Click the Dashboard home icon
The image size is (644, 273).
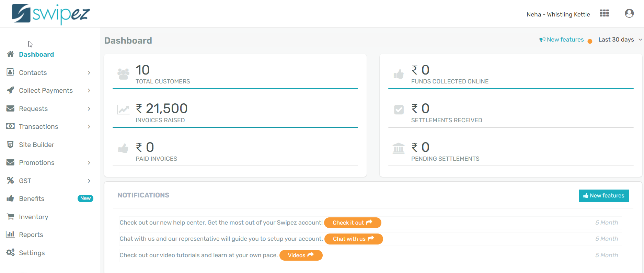(x=10, y=54)
